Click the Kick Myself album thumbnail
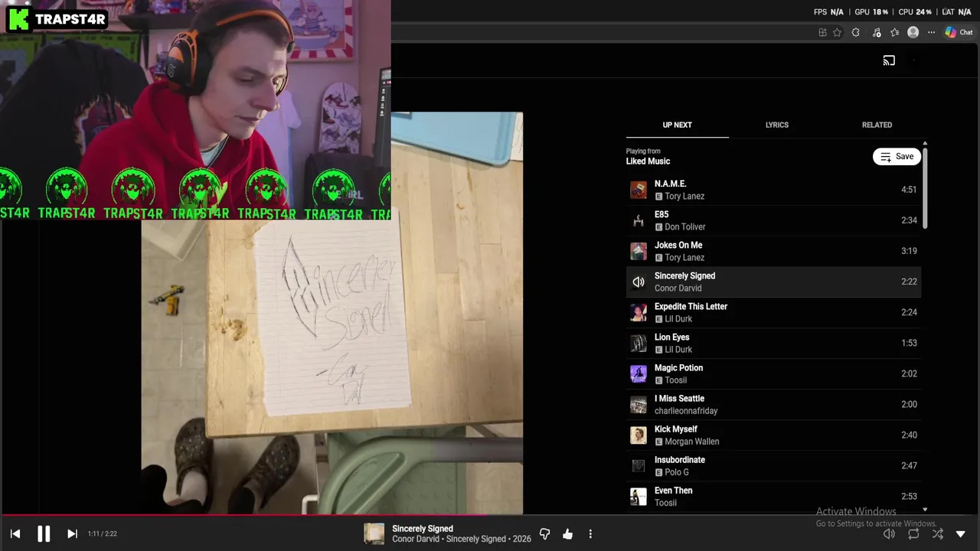The width and height of the screenshot is (980, 551). (639, 435)
